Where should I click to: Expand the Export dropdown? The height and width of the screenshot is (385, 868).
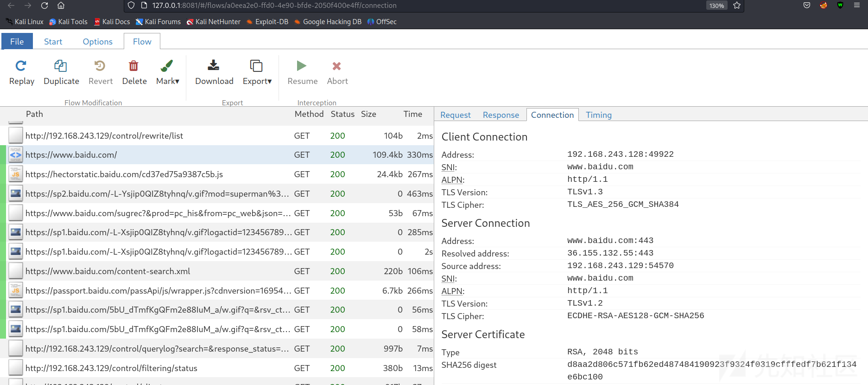point(257,72)
